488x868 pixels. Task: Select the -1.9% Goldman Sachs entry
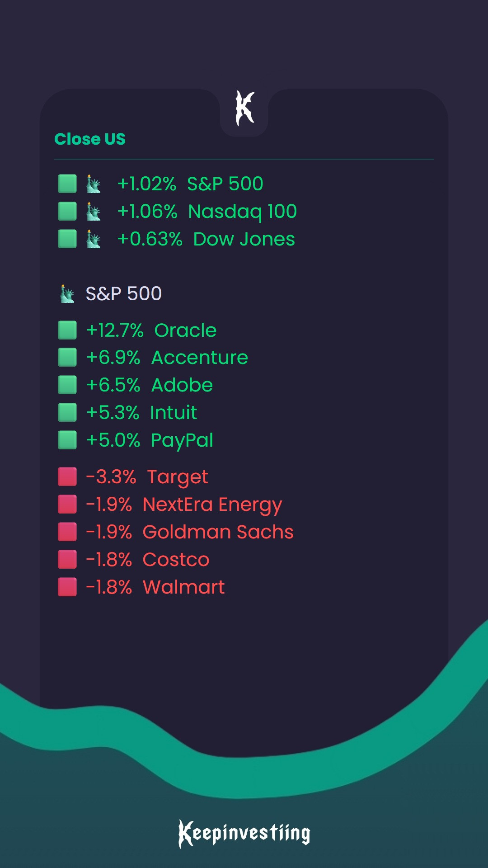[190, 532]
